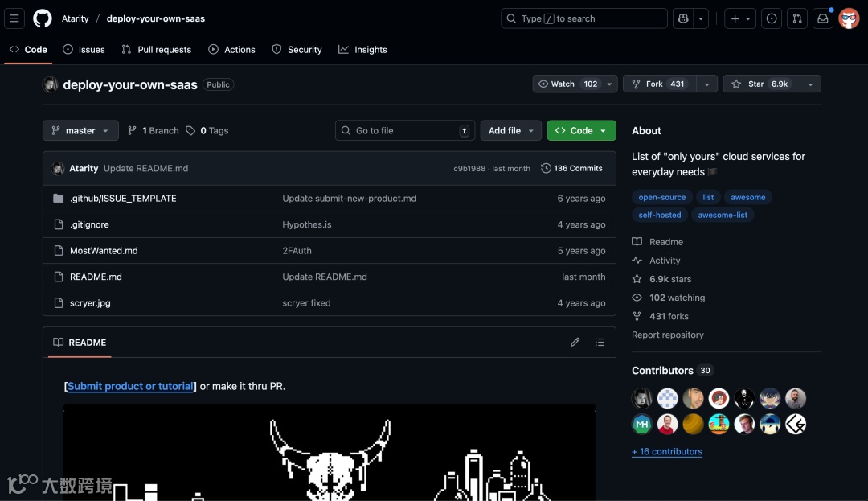Image resolution: width=868 pixels, height=501 pixels.
Task: Open the issues circle icon in header
Action: pyautogui.click(x=771, y=18)
